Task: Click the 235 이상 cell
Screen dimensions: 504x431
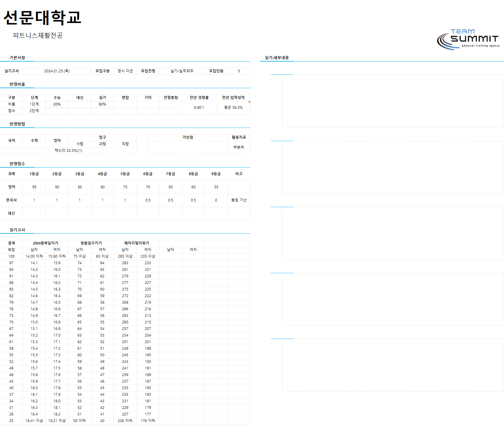Action: [x=148, y=256]
